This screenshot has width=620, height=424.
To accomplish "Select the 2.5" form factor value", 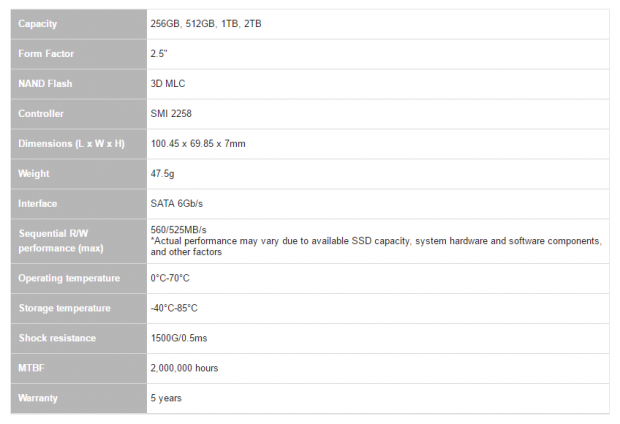I will (159, 54).
